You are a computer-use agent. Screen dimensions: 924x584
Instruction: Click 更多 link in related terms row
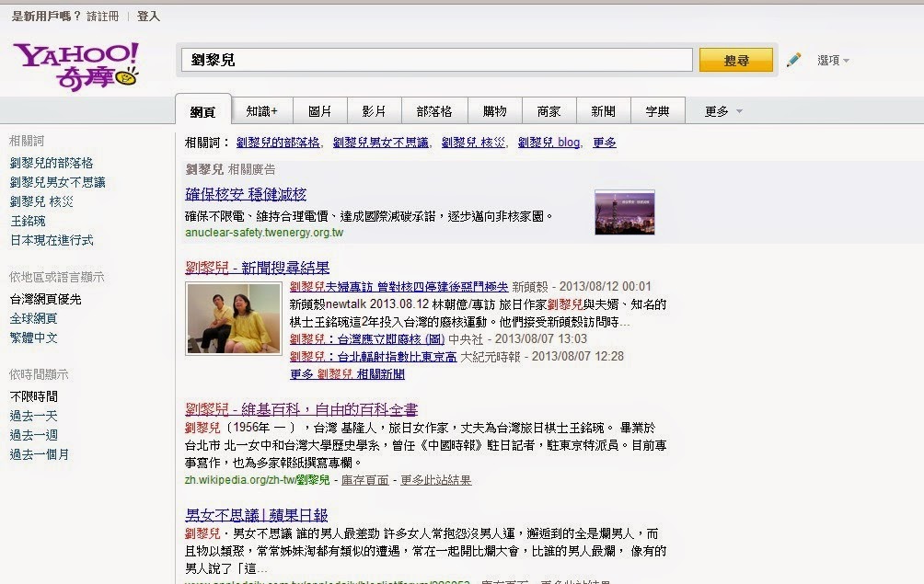[x=605, y=143]
